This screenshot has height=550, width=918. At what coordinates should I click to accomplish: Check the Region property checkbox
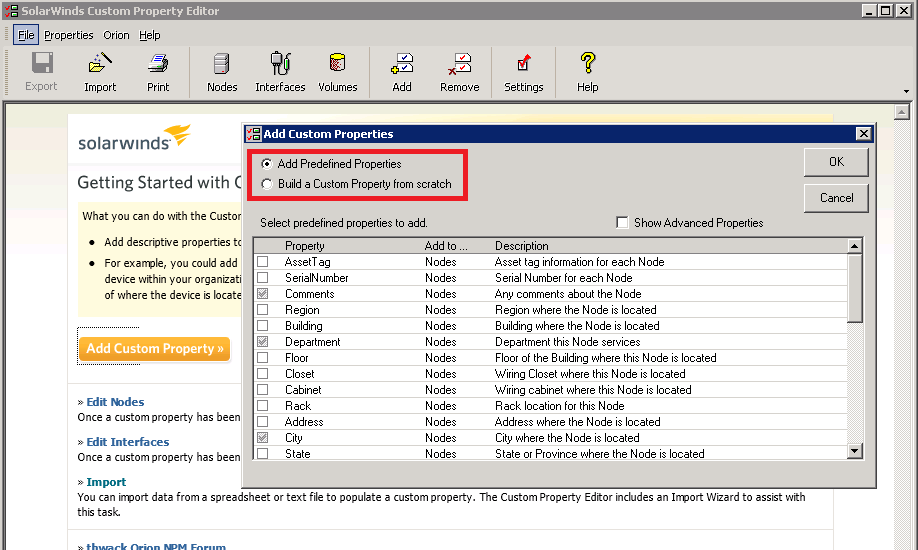click(x=263, y=309)
